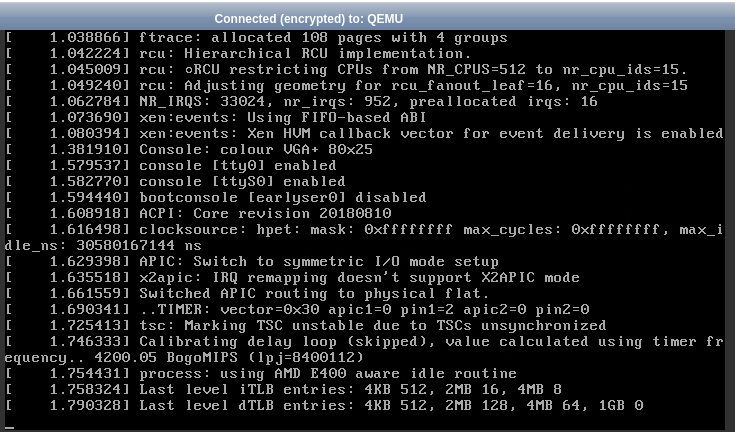The image size is (735, 432).
Task: Click the blinking cursor at console bottom
Action: 9,428
